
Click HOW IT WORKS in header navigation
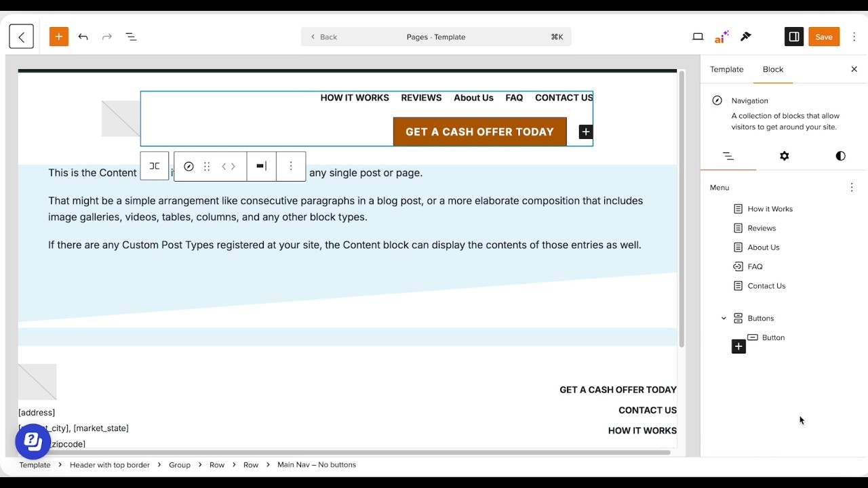pos(355,98)
